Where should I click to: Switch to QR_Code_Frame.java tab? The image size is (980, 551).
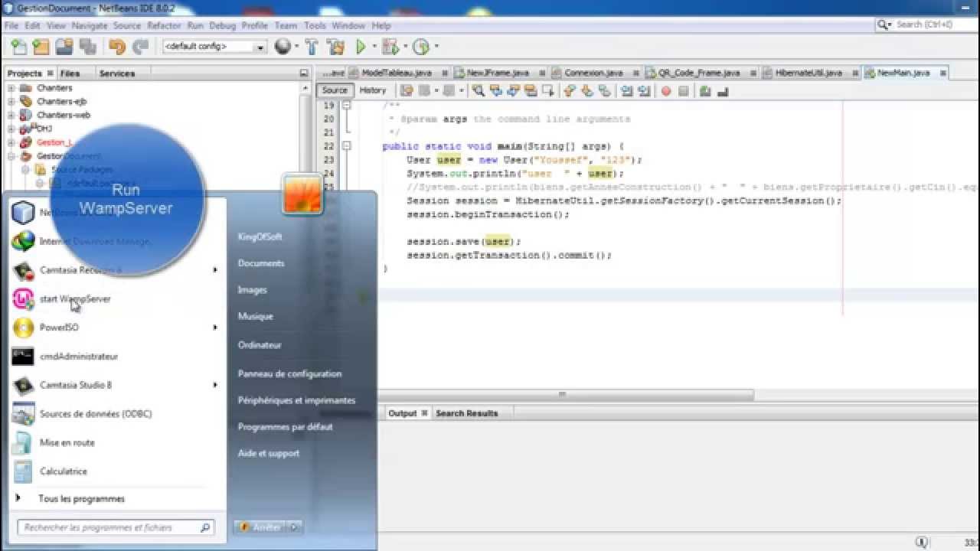[700, 73]
